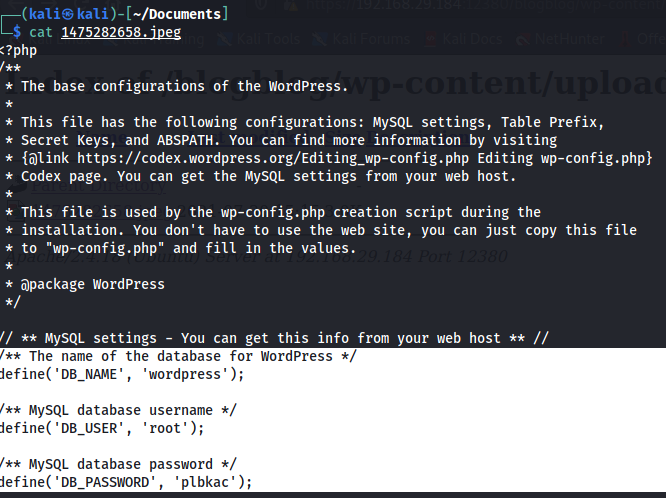
Task: Click the kali㉿kali user host label
Action: tap(66, 13)
